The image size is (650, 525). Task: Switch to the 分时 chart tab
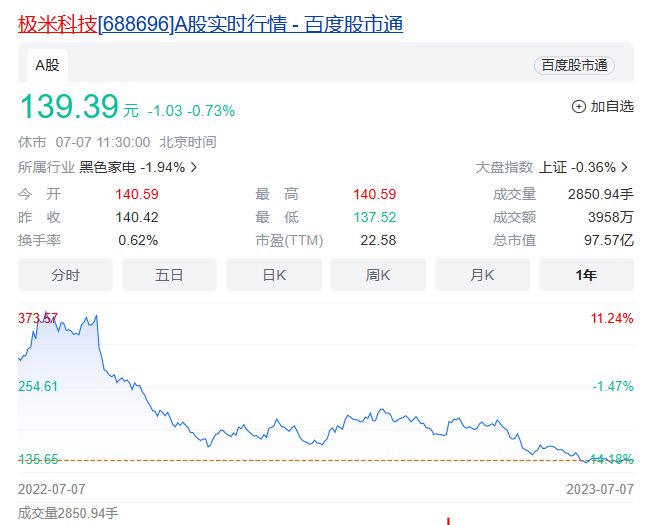[65, 275]
